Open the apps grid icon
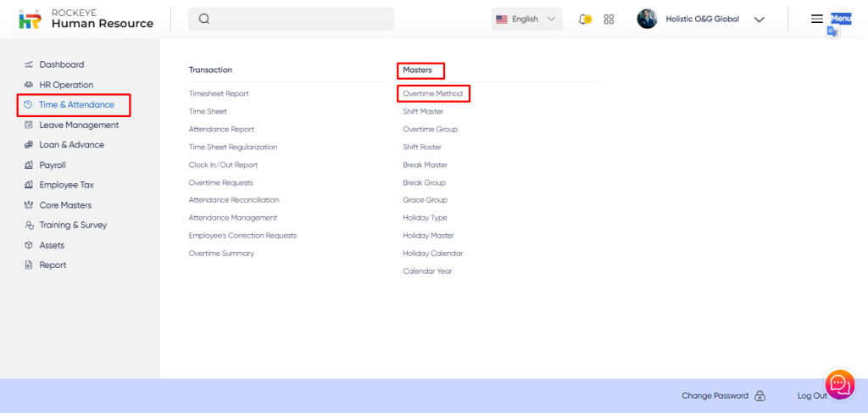Image resolution: width=868 pixels, height=413 pixels. point(609,20)
